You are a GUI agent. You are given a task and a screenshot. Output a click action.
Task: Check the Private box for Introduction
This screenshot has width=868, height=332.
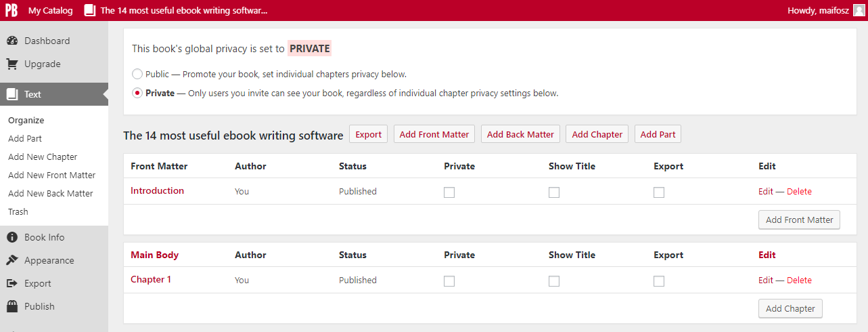449,192
